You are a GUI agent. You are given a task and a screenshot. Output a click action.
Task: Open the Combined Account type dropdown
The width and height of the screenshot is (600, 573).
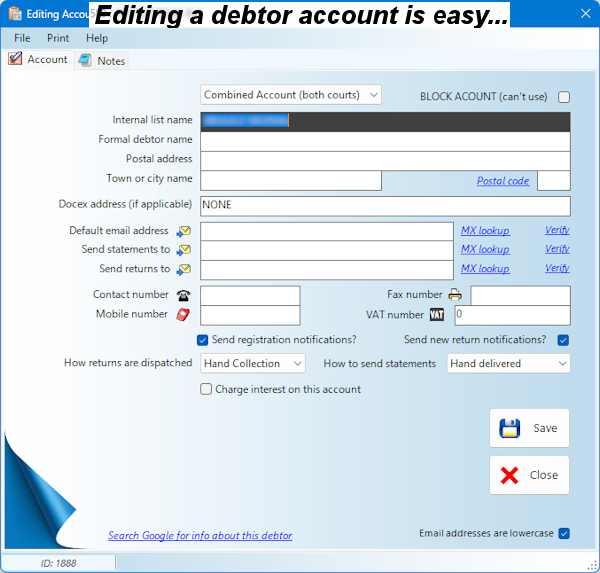[x=291, y=95]
